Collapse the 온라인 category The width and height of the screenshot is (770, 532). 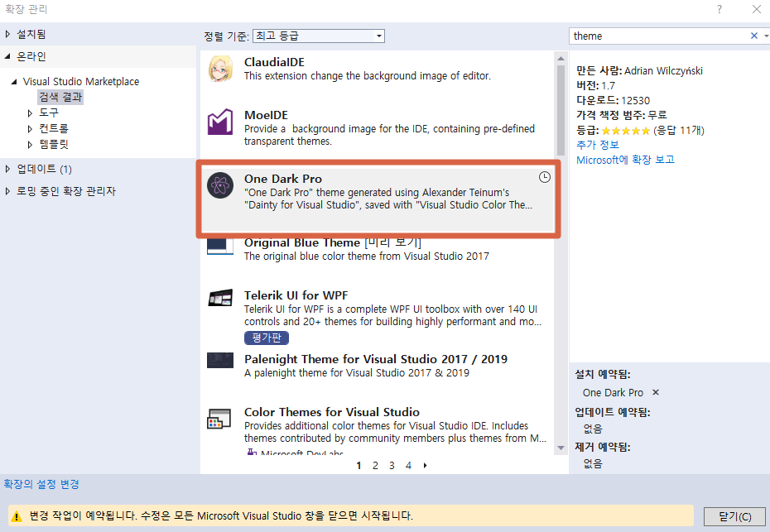[x=7, y=56]
